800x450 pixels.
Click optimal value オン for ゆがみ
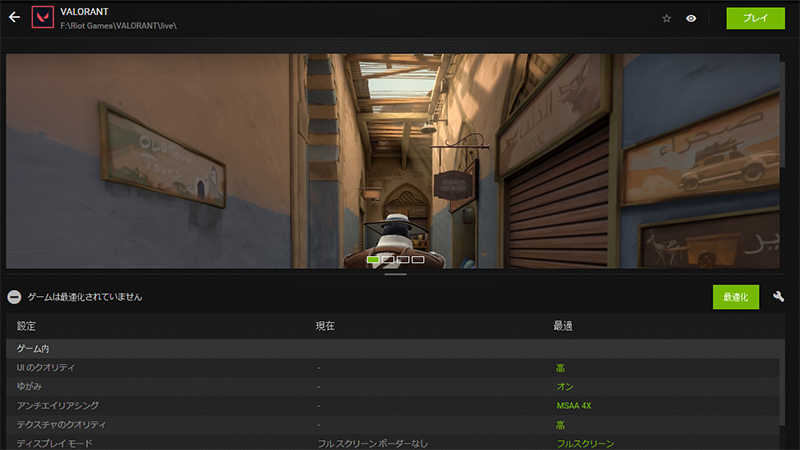[565, 387]
